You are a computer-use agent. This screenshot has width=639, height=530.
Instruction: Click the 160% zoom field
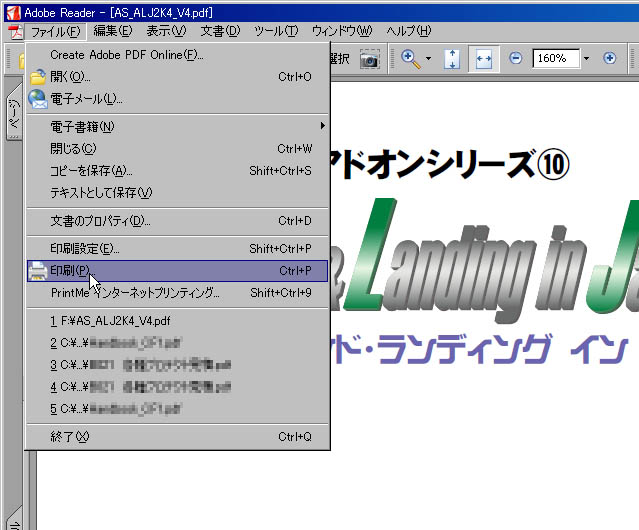tap(556, 58)
